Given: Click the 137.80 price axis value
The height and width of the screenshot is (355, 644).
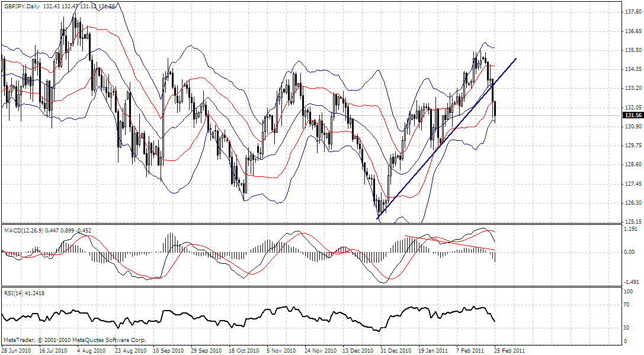Looking at the screenshot, I should 633,12.
